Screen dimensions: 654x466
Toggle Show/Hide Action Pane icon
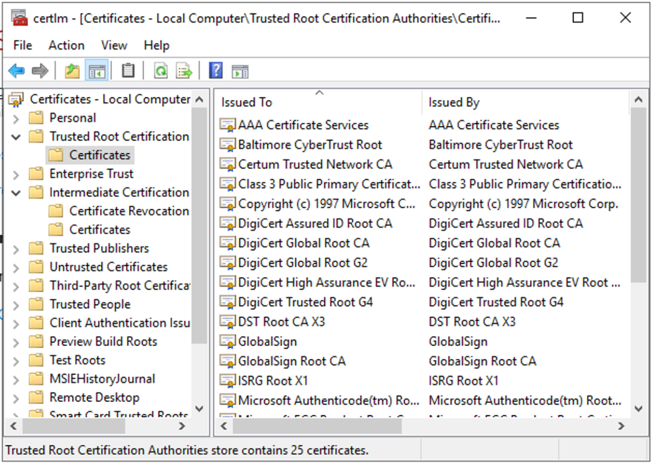coord(240,71)
